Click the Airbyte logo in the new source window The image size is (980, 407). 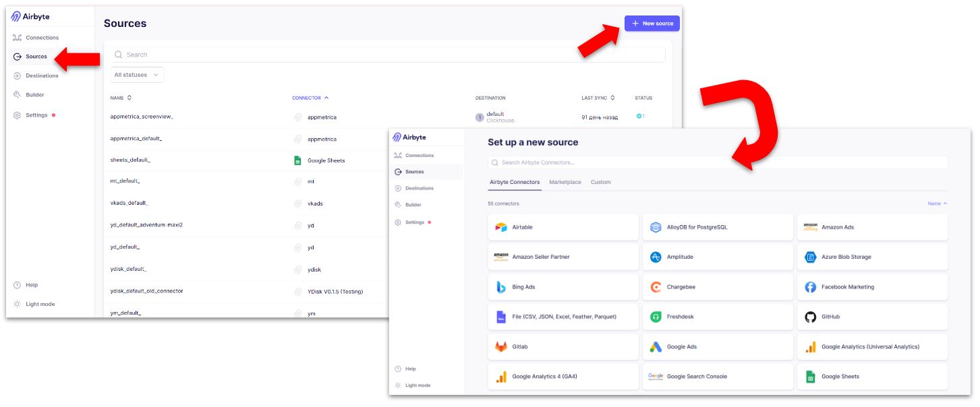click(x=409, y=137)
